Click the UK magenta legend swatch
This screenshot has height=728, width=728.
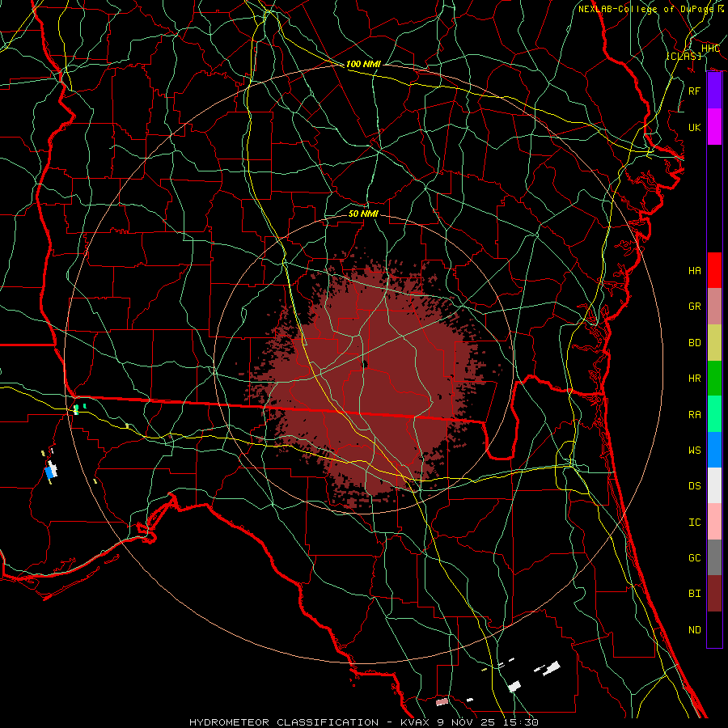click(714, 127)
